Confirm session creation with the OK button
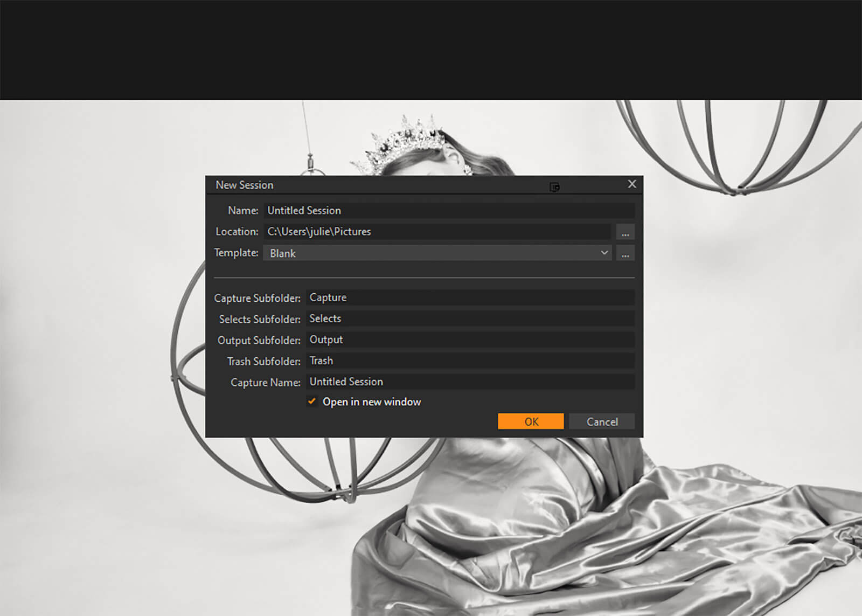Screen dimensions: 862x616 [531, 421]
